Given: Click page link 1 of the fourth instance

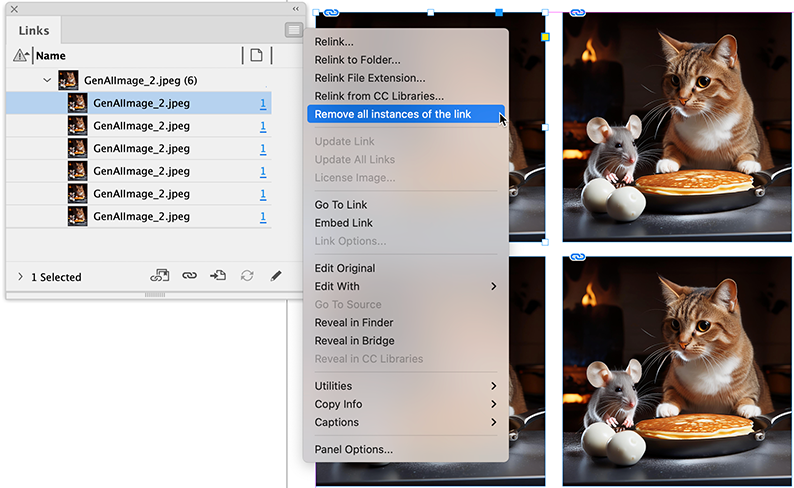Looking at the screenshot, I should click(x=263, y=172).
